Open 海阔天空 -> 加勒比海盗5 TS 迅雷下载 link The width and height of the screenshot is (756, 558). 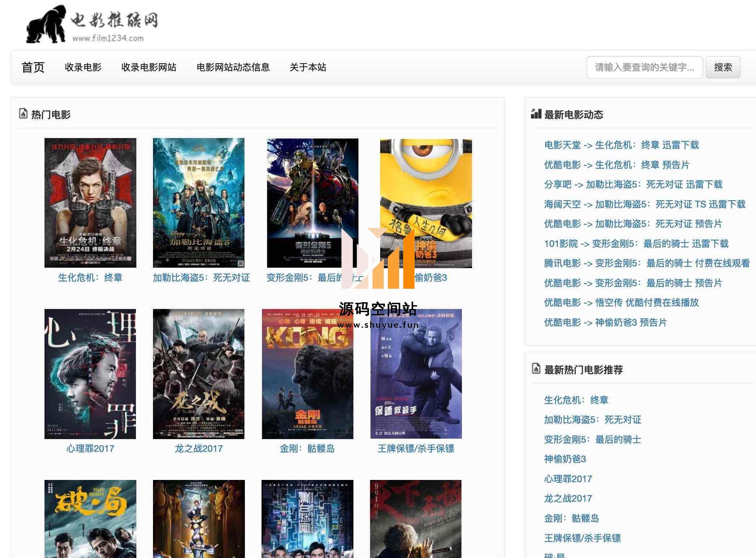[645, 204]
